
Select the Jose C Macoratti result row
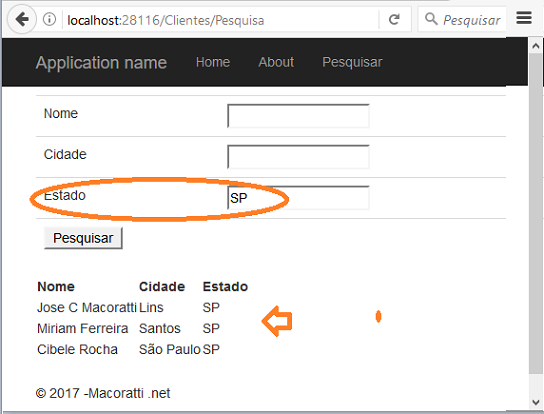coord(128,307)
